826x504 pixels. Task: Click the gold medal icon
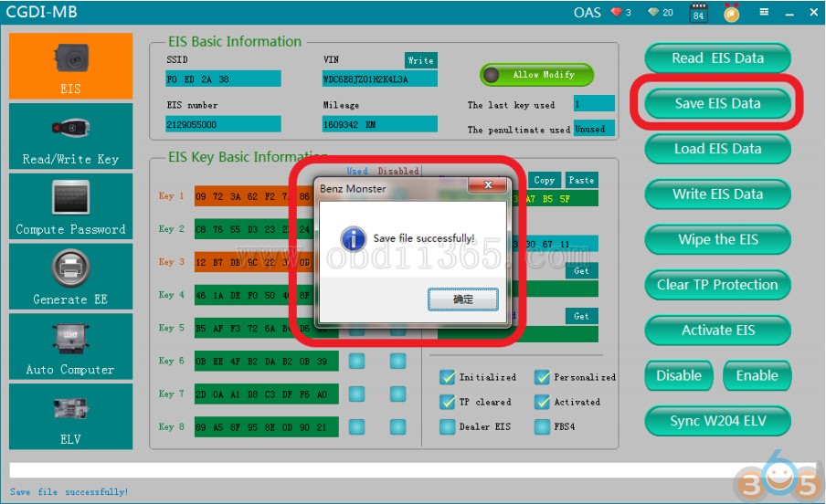click(731, 13)
